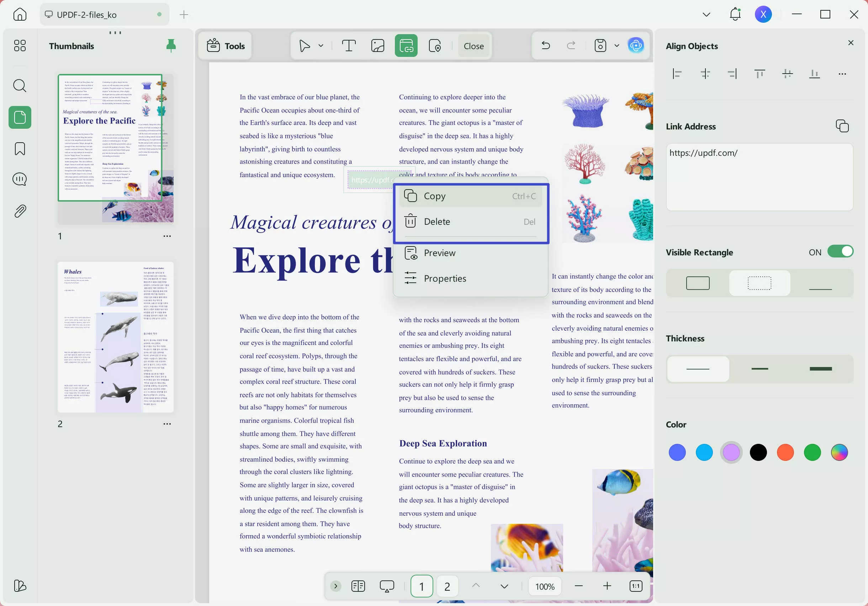Open the Tools menu button

(x=226, y=46)
